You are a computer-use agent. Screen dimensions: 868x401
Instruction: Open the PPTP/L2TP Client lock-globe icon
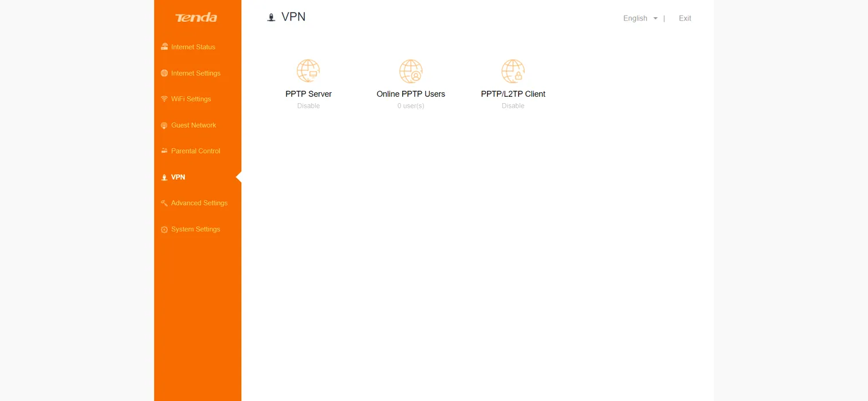[513, 72]
